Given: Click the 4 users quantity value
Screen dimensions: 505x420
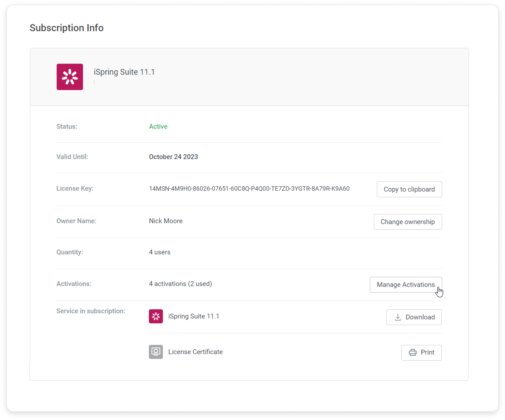Looking at the screenshot, I should (x=159, y=252).
